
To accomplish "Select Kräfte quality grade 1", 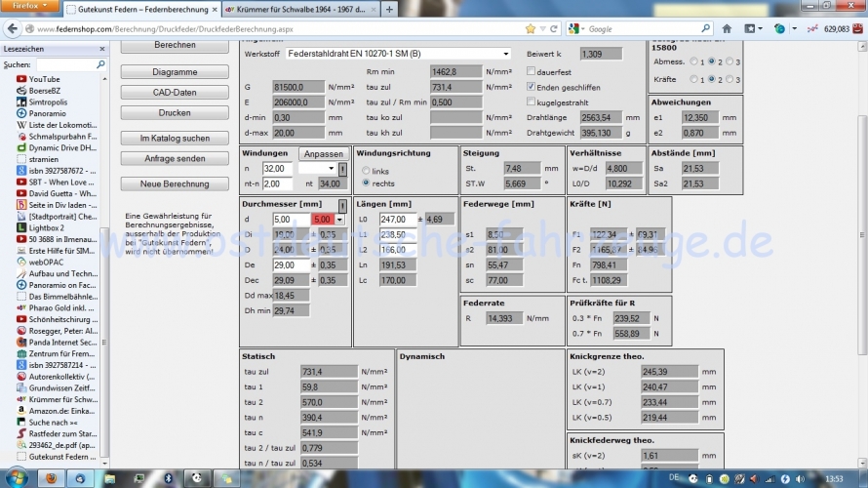I will tap(693, 79).
